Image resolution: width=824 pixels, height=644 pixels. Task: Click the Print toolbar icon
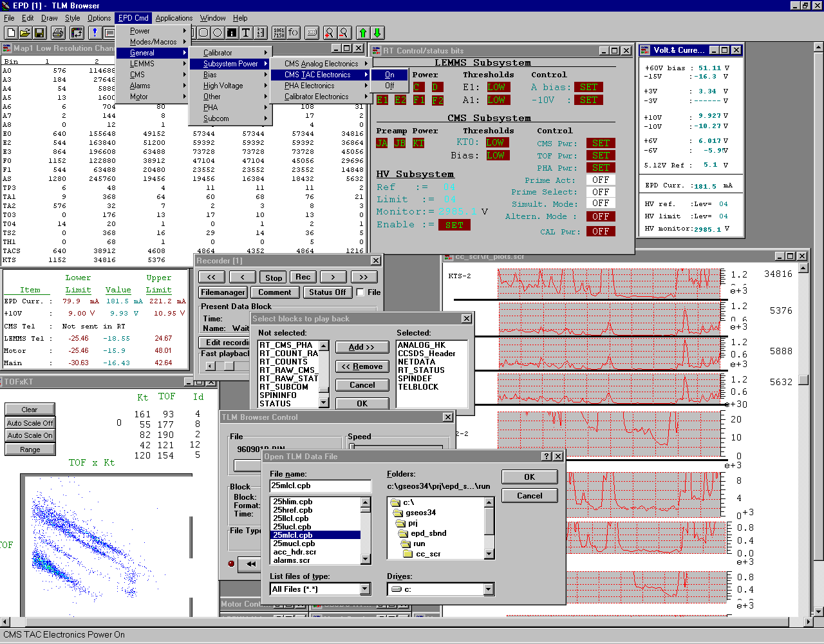coord(59,33)
